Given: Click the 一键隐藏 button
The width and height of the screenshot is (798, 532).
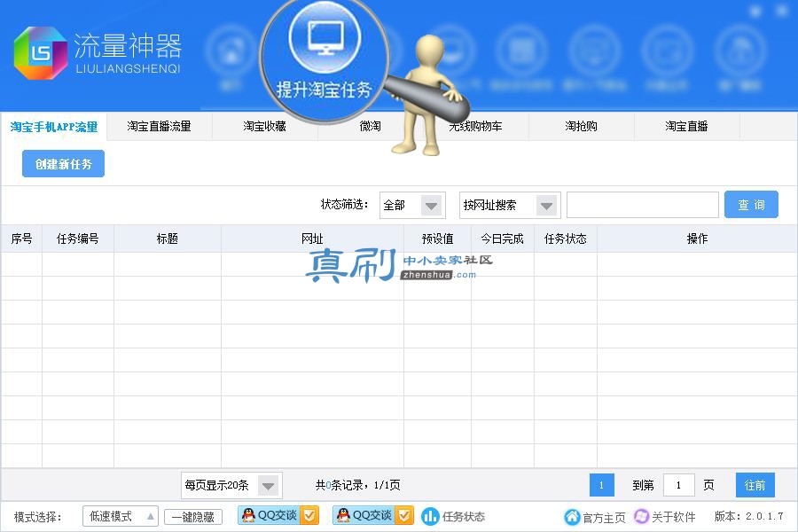Looking at the screenshot, I should point(193,517).
